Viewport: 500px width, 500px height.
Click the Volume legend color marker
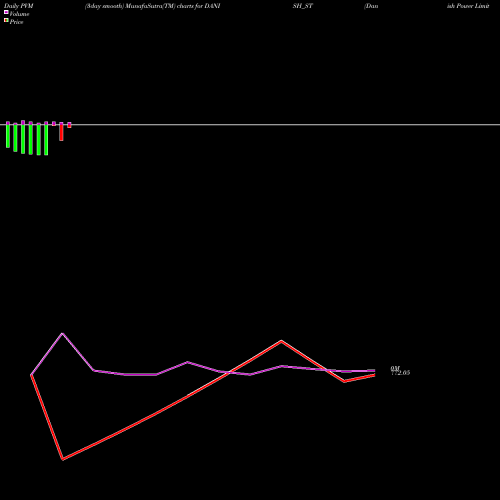pos(6,12)
